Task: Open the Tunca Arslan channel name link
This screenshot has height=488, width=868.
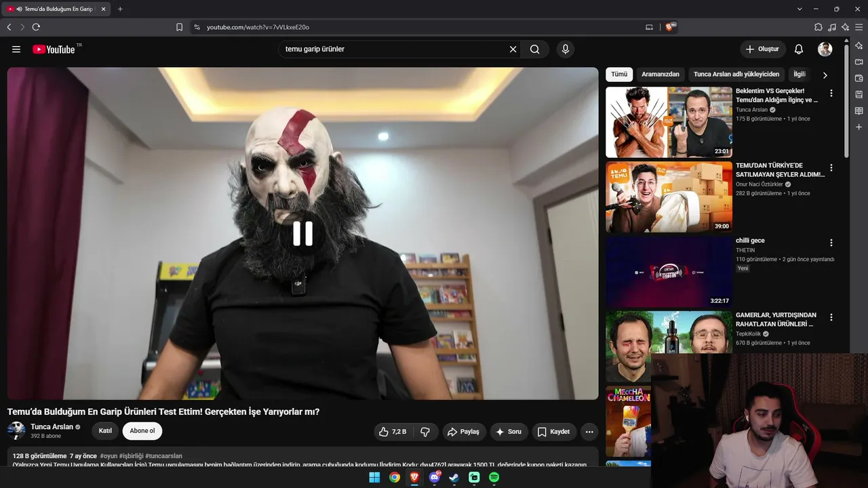Action: (x=52, y=427)
